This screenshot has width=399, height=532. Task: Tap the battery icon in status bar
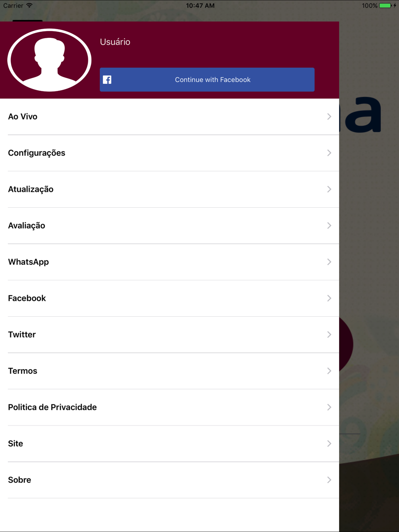[x=385, y=6]
